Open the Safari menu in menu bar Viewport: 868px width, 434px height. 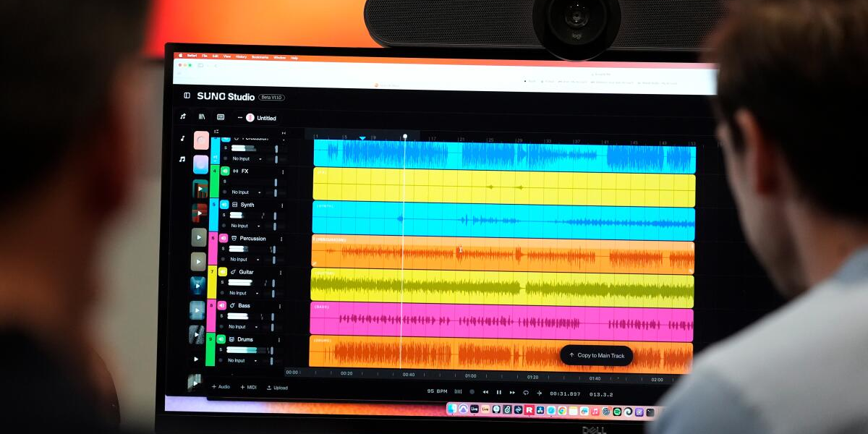(x=192, y=56)
